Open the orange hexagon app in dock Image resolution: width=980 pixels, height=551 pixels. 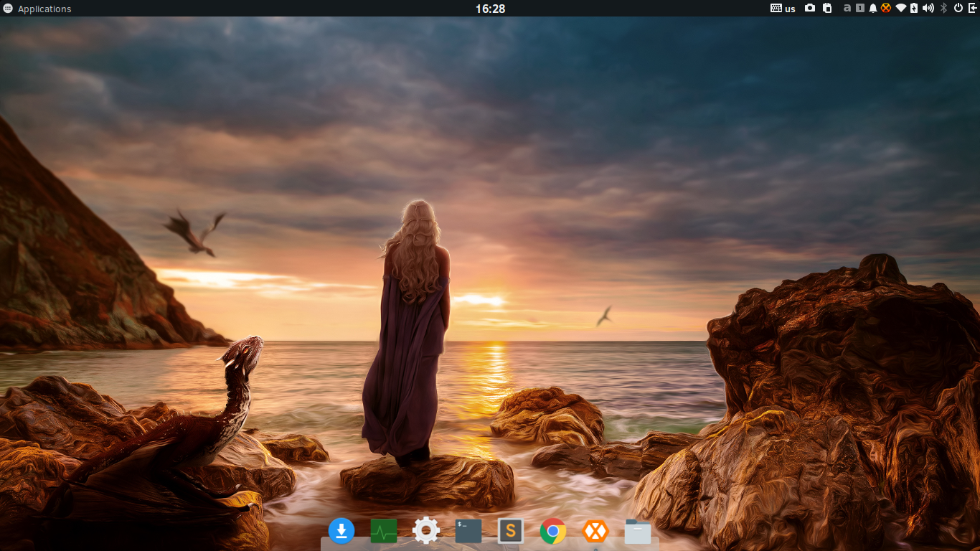(595, 531)
